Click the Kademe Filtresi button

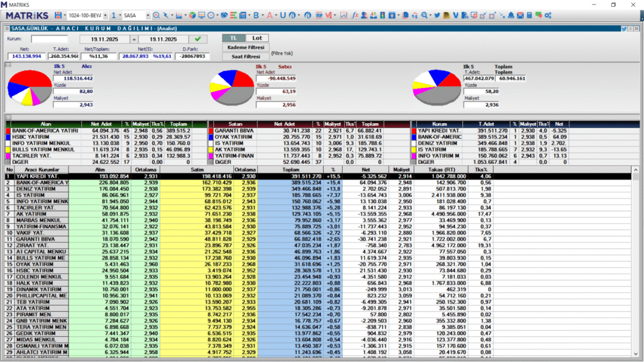246,47
